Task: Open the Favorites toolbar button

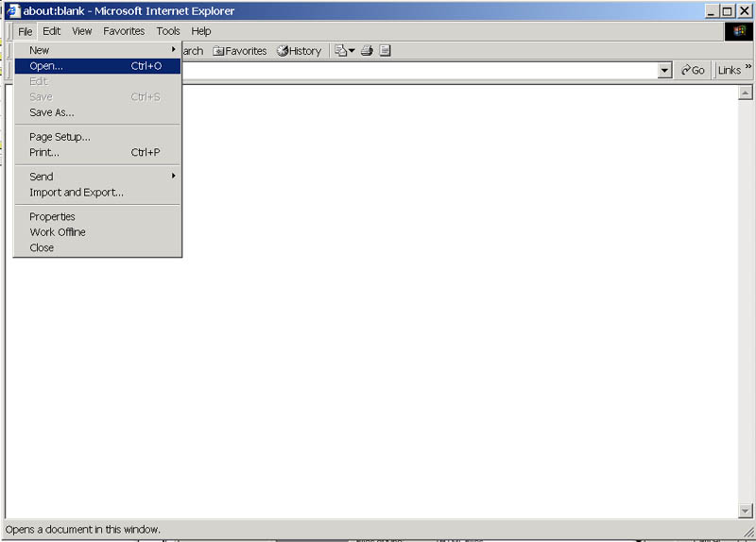Action: point(240,51)
